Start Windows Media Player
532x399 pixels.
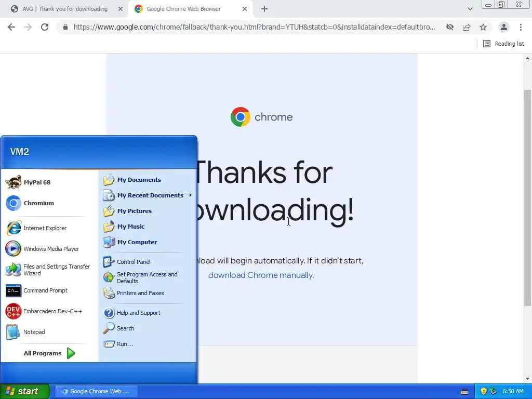pos(51,249)
